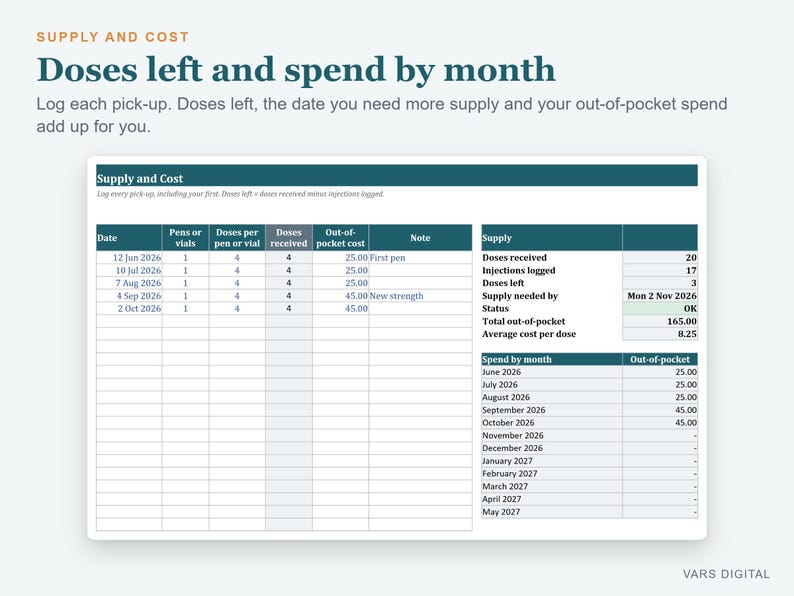794x596 pixels.
Task: Select the '2 Oct 2026' date cell
Action: tap(129, 308)
